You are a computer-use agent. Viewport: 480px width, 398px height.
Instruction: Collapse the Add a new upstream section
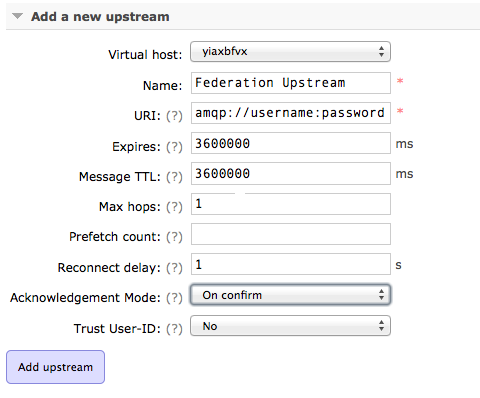point(17,16)
